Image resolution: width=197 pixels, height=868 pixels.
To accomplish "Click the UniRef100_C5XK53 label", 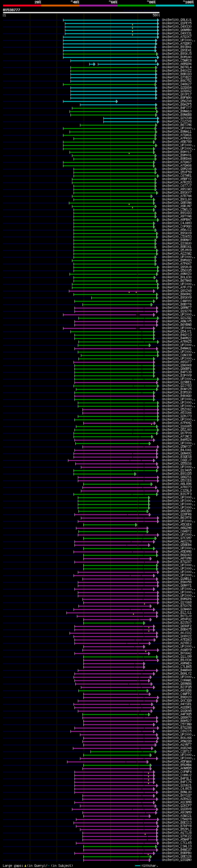I will 176,236.
